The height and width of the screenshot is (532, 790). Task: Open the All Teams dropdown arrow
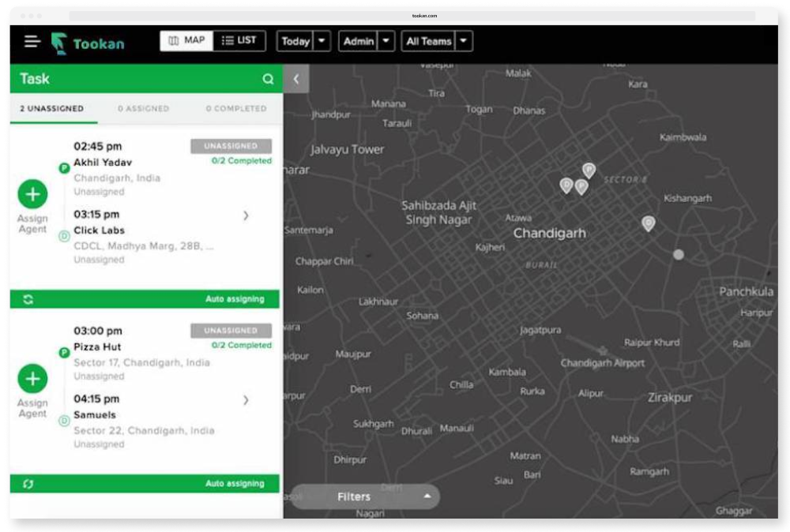point(464,41)
